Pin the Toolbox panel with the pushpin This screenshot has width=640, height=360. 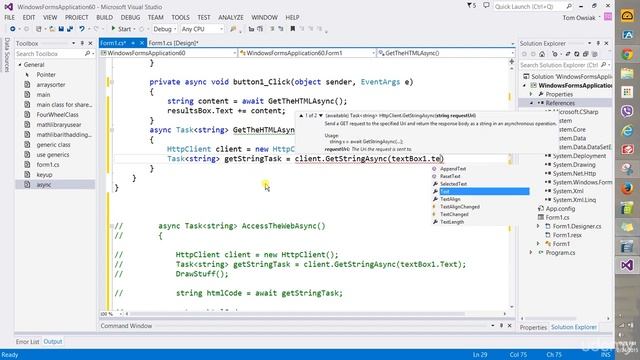pyautogui.click(x=82, y=43)
